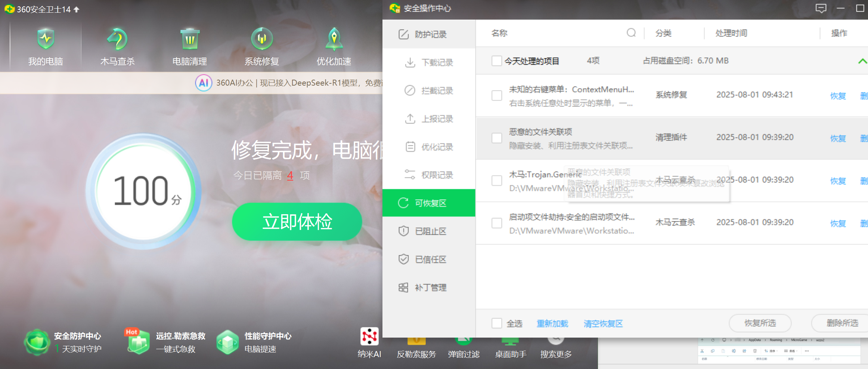Collapse 今天处理的项目 group with green chevron
868x369 pixels.
coord(862,61)
